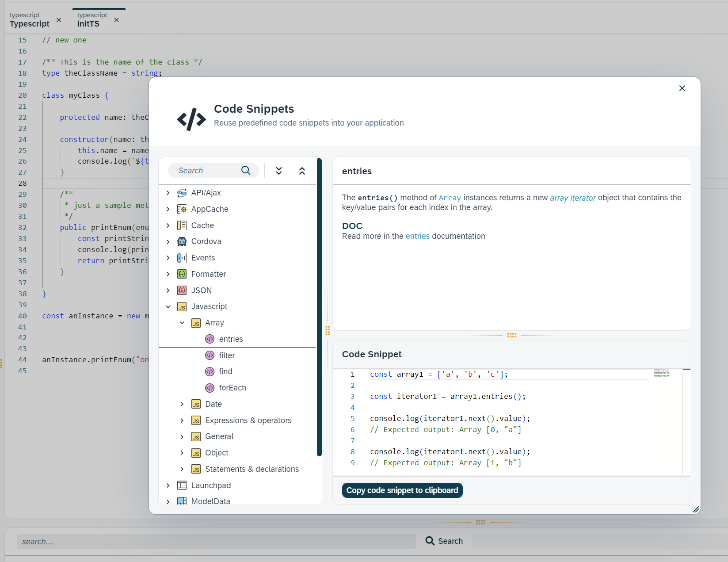Viewport: 728px width, 562px height.
Task: Expand the AppCache tree node
Action: point(168,209)
